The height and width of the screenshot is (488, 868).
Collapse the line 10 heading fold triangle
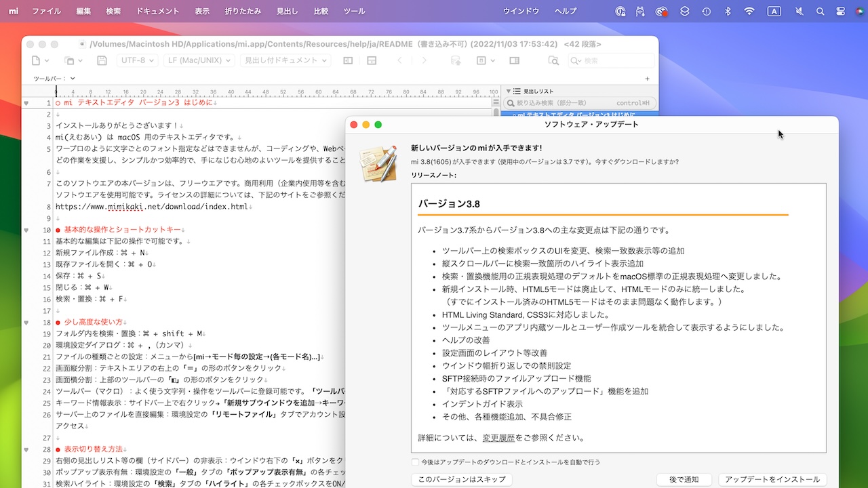[26, 230]
